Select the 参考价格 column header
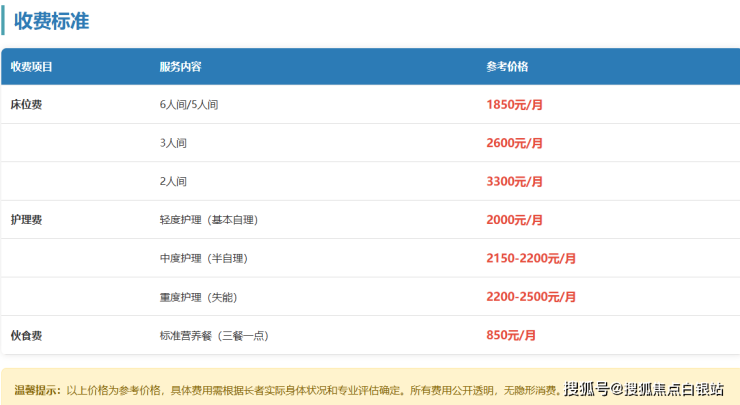This screenshot has height=405, width=740. tap(507, 67)
